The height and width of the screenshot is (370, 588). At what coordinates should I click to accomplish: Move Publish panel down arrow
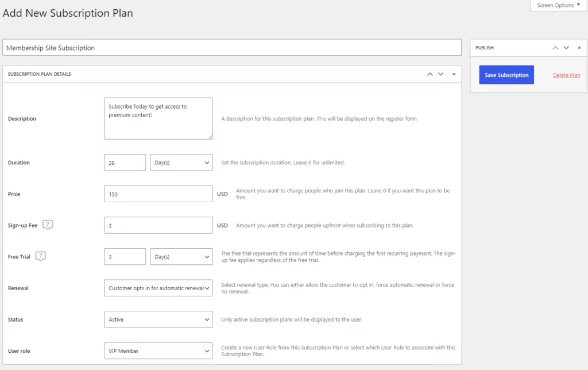pos(566,48)
